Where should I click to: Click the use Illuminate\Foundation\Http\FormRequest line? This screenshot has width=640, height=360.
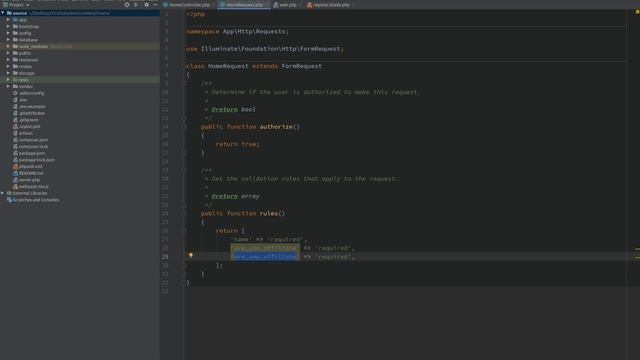[x=265, y=49]
